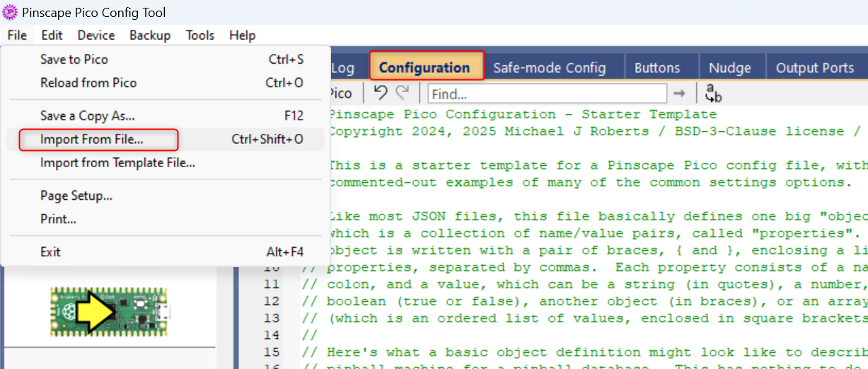Screen dimensions: 868x369
Task: Click line number 12 in the gutter
Action: click(271, 302)
